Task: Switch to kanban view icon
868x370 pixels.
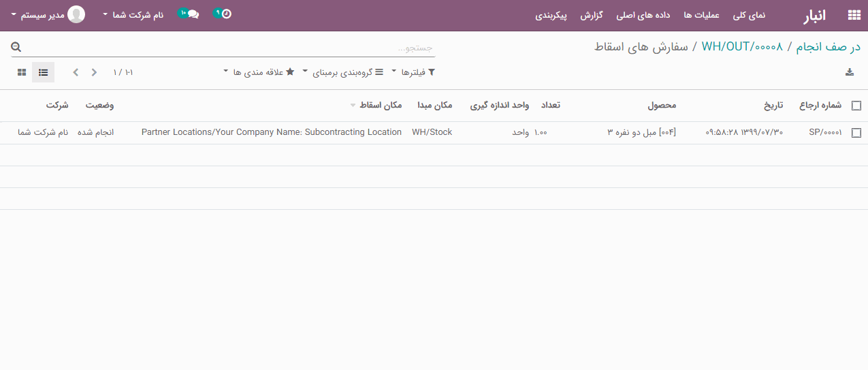Action: 22,72
